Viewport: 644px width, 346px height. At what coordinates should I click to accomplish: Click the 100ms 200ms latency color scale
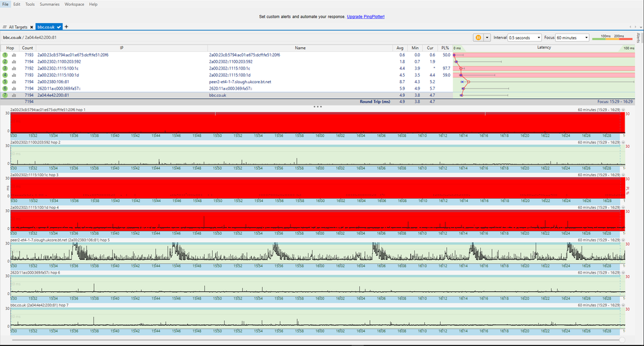(x=612, y=38)
